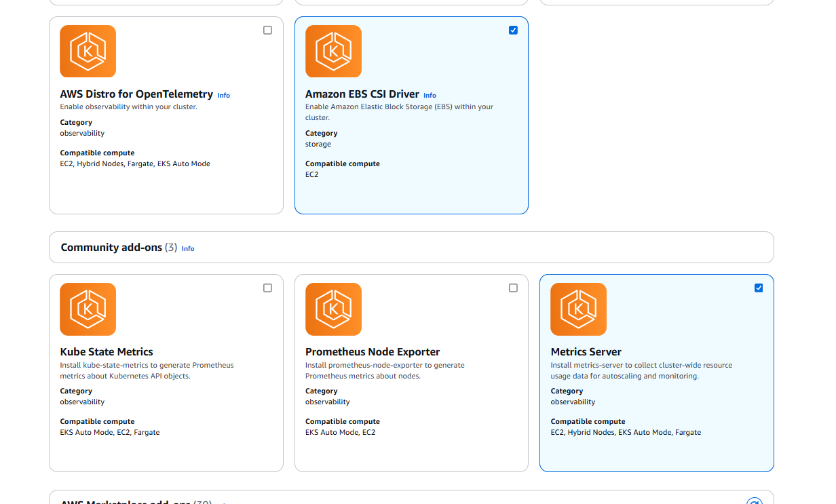Open Info link beside Amazon EBS CSI Driver
This screenshot has width=836, height=504.
point(430,96)
